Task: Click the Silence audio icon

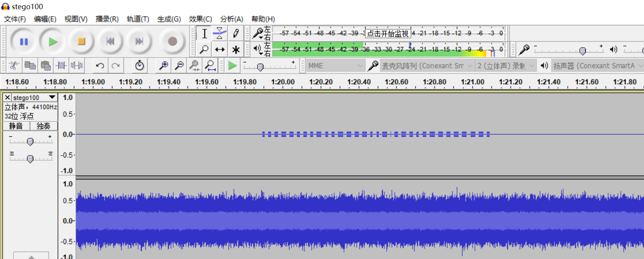Action: pyautogui.click(x=77, y=66)
